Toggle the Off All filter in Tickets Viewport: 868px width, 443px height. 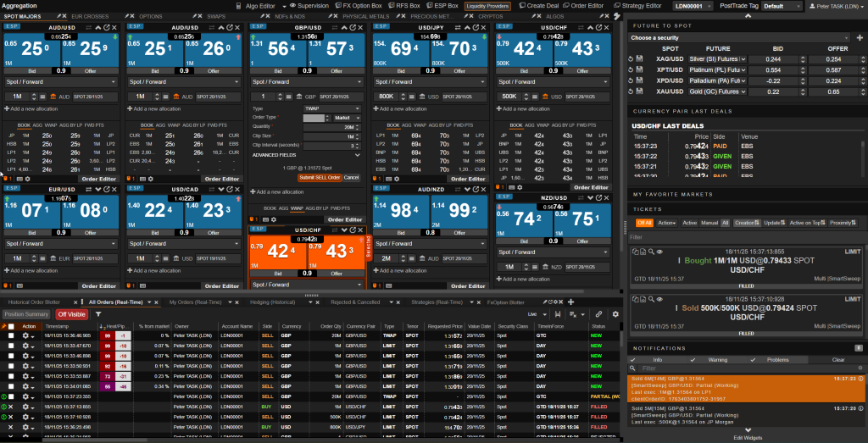point(644,223)
